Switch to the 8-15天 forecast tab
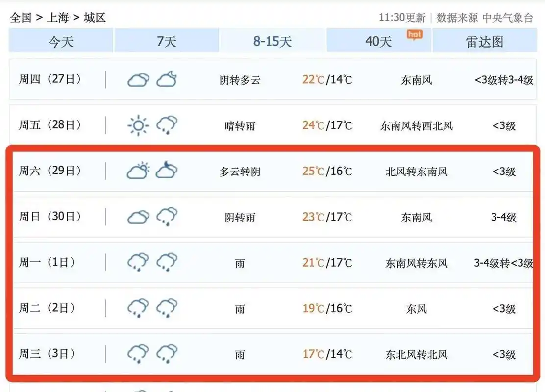The height and width of the screenshot is (392, 545). [272, 42]
